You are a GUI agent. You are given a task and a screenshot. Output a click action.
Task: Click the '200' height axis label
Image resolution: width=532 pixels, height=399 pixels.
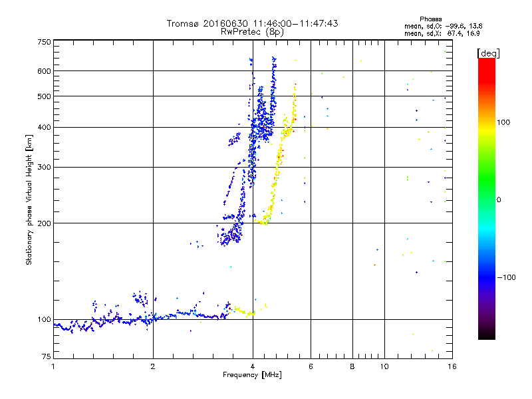point(44,223)
